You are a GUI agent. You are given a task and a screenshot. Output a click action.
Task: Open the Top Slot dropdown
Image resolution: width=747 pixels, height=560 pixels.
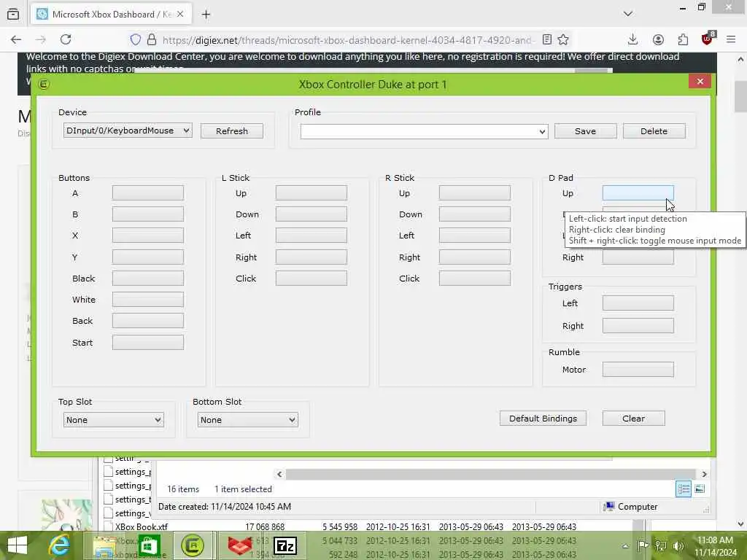point(113,420)
